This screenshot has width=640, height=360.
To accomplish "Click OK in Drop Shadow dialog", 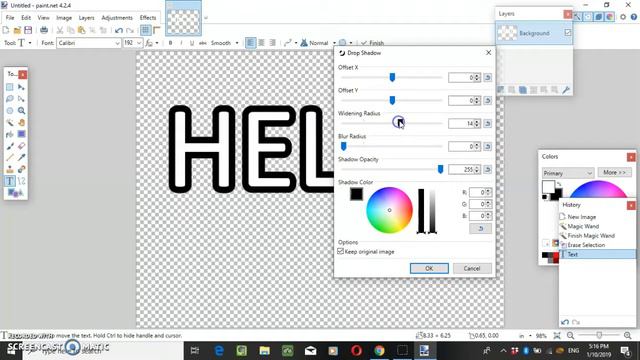I will coord(429,268).
